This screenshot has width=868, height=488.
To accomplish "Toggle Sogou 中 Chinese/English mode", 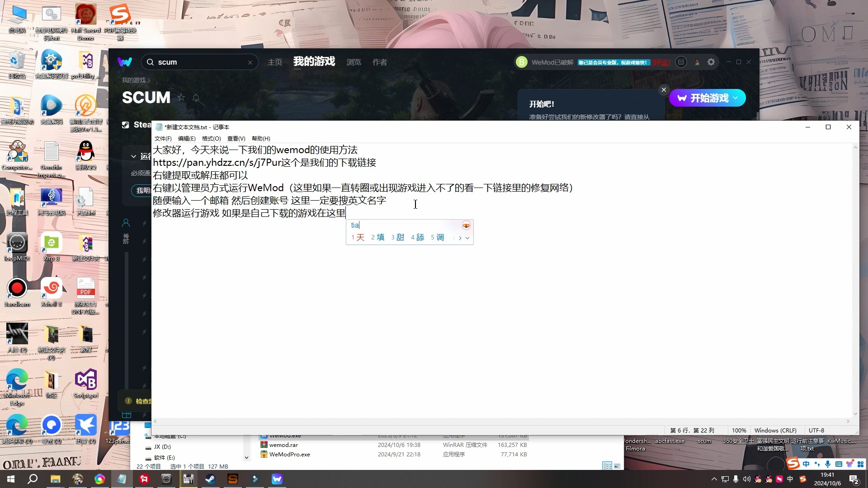I will 806,464.
